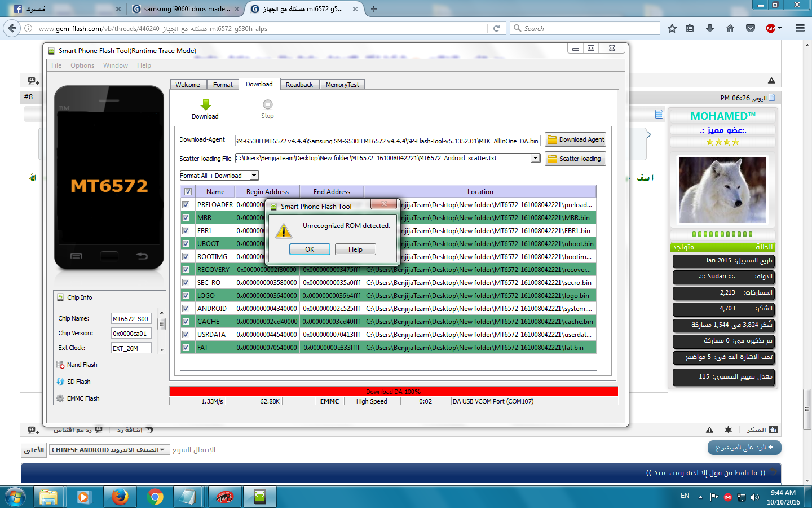Click the Chip Info panel icon

point(60,297)
